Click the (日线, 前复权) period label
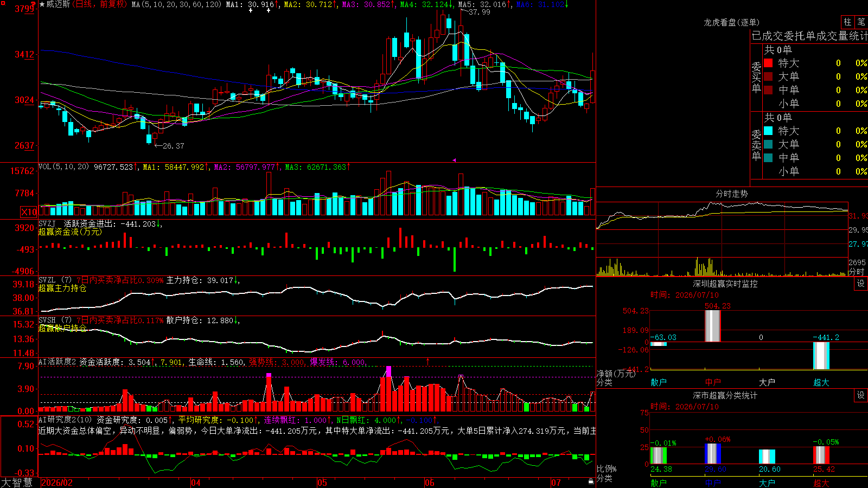Image resolution: width=868 pixels, height=488 pixels. (100, 4)
